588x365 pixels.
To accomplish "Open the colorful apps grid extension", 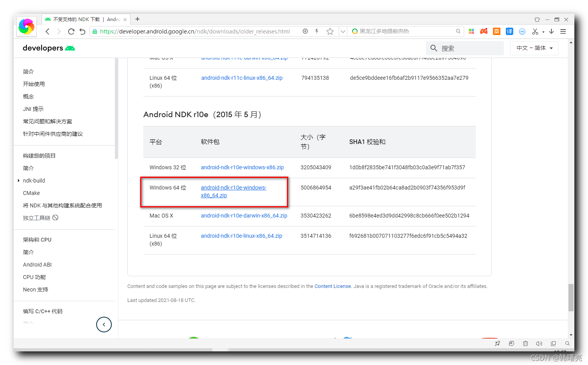I will point(471,32).
